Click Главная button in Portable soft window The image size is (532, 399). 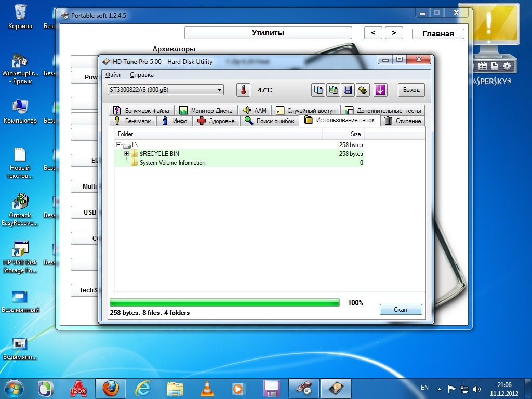(x=438, y=34)
